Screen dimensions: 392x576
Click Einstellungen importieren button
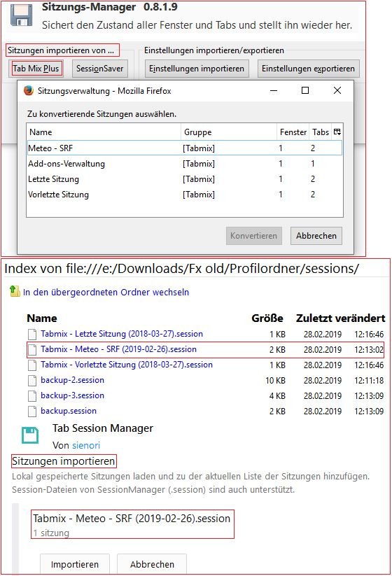pos(197,69)
